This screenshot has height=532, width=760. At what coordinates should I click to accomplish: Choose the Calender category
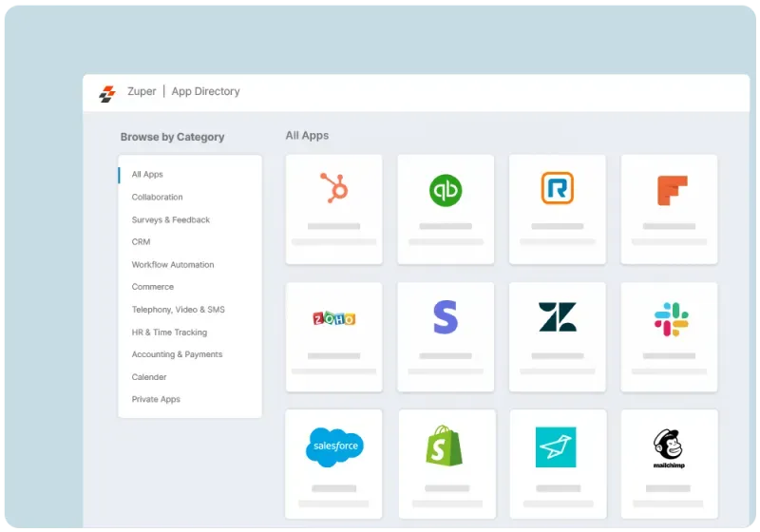pos(149,377)
